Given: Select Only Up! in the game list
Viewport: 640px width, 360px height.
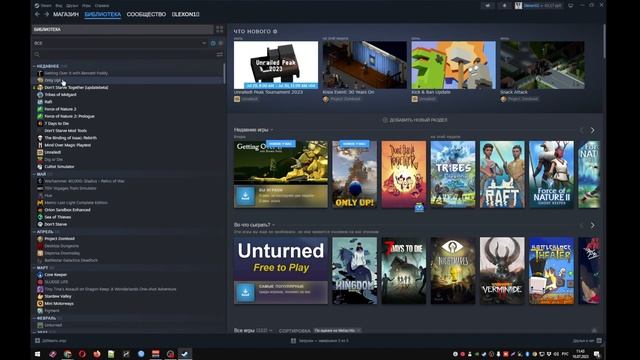Looking at the screenshot, I should coord(53,80).
